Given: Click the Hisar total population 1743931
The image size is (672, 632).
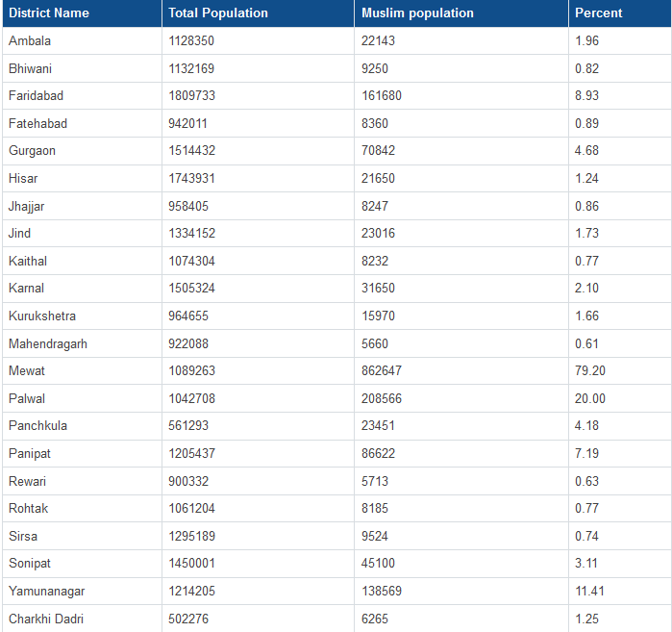Looking at the screenshot, I should point(192,178).
